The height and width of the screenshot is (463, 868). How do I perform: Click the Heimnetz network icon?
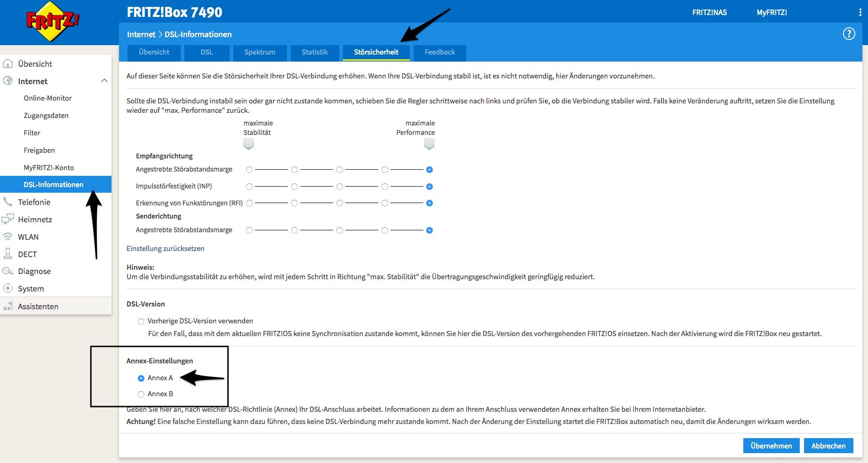tap(8, 219)
